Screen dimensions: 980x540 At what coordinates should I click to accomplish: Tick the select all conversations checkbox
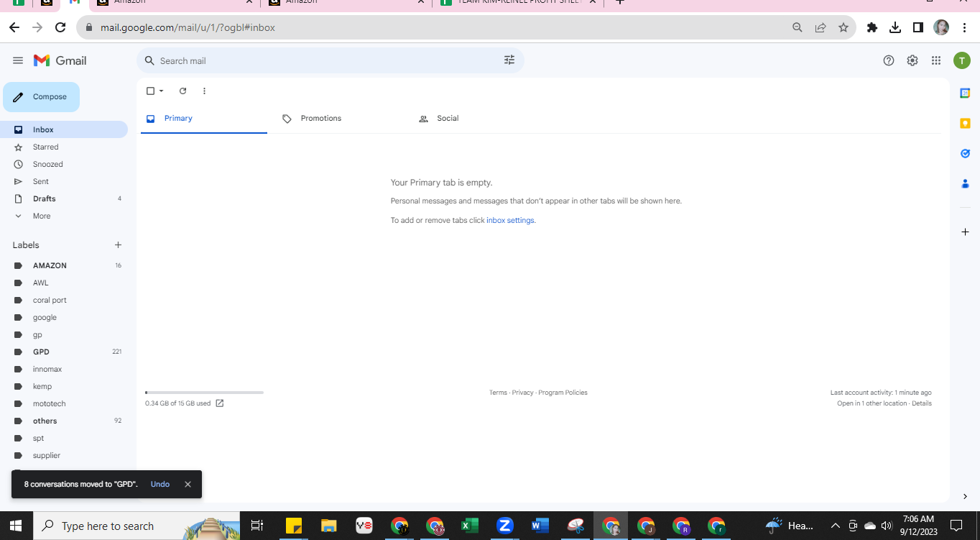(x=150, y=91)
